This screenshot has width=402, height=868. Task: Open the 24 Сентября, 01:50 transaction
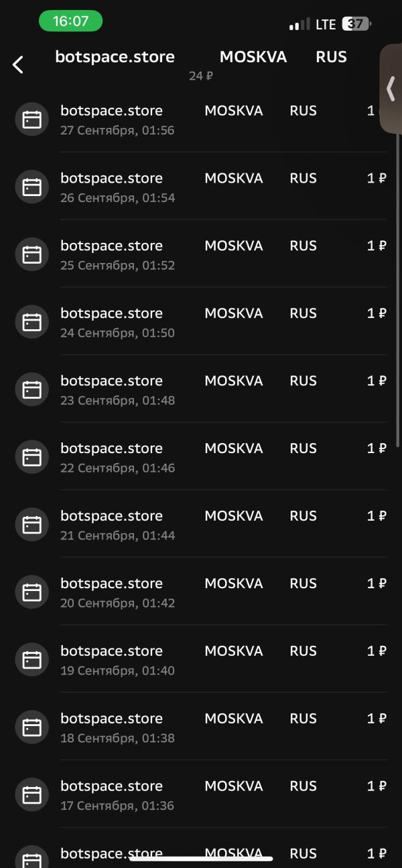click(201, 322)
